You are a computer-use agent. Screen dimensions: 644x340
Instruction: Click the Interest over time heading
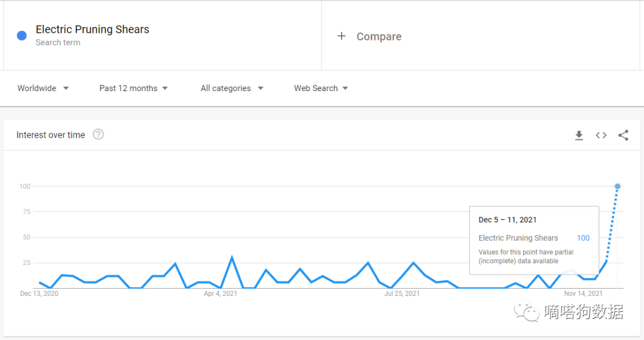click(x=51, y=135)
